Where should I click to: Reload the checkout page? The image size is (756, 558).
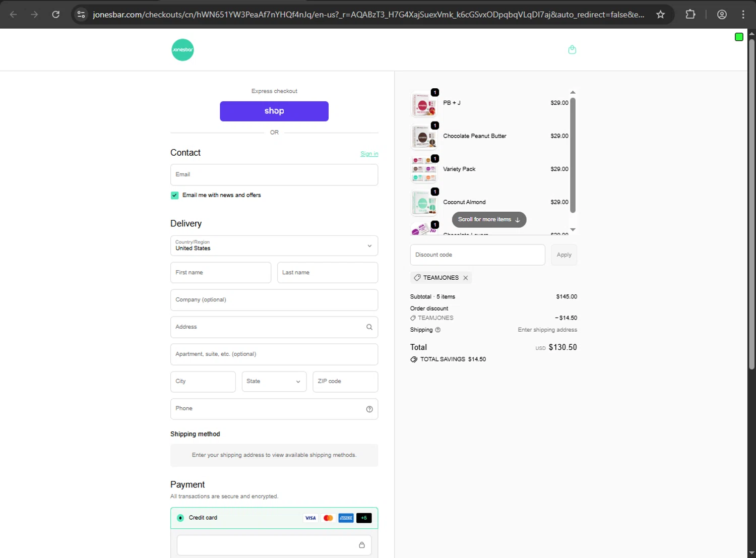[56, 15]
